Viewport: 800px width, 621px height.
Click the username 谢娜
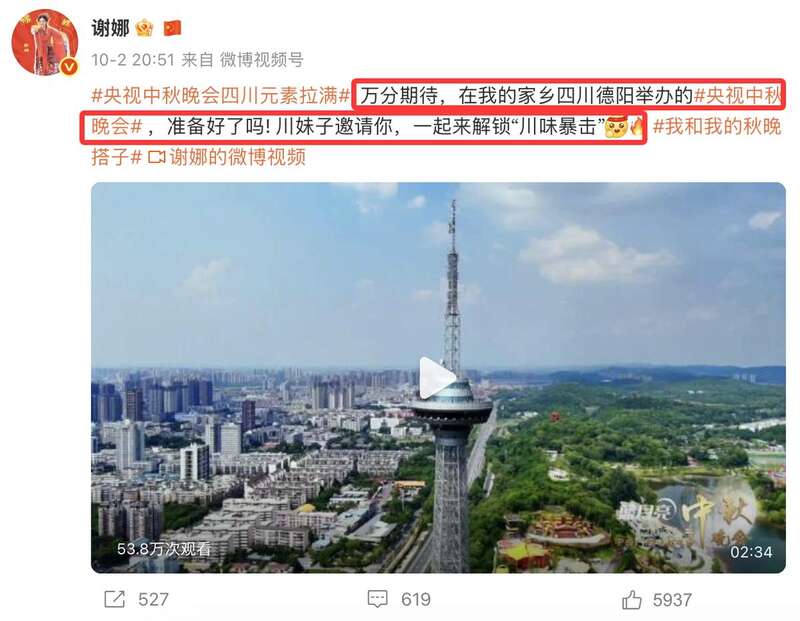click(110, 28)
